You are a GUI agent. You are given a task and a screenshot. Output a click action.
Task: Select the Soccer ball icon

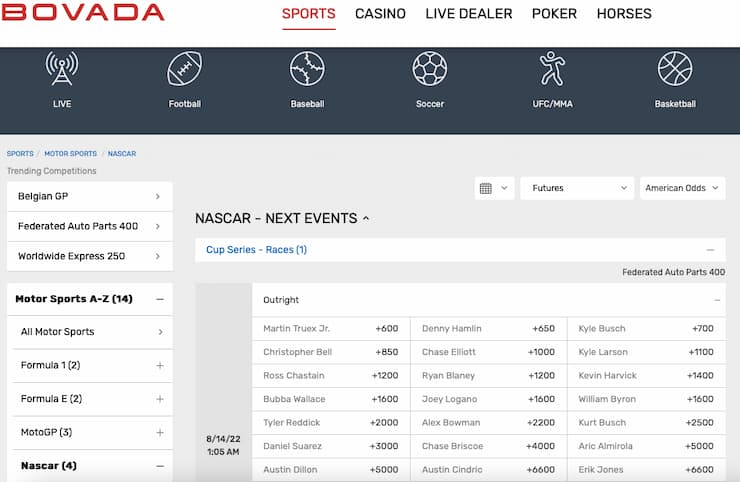430,69
